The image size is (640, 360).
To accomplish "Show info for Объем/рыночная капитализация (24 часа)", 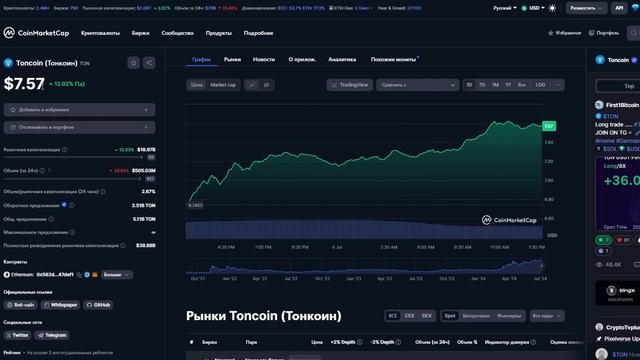I will (103, 191).
